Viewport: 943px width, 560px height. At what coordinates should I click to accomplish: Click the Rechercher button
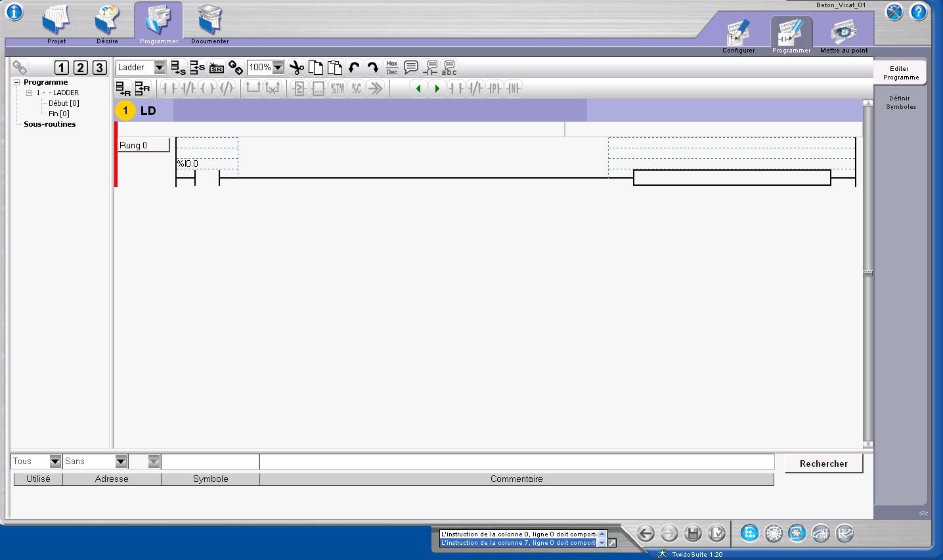823,463
